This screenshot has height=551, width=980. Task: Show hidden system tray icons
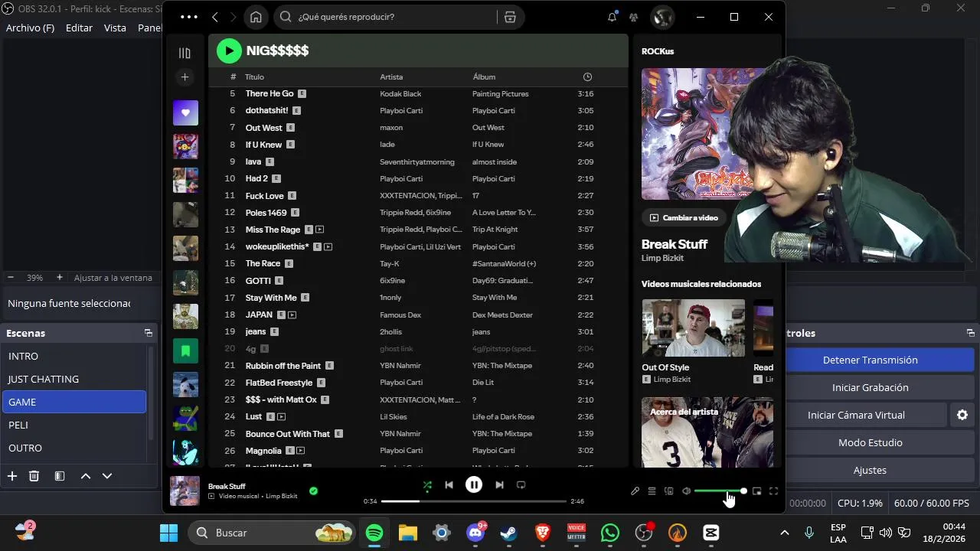[x=784, y=533]
